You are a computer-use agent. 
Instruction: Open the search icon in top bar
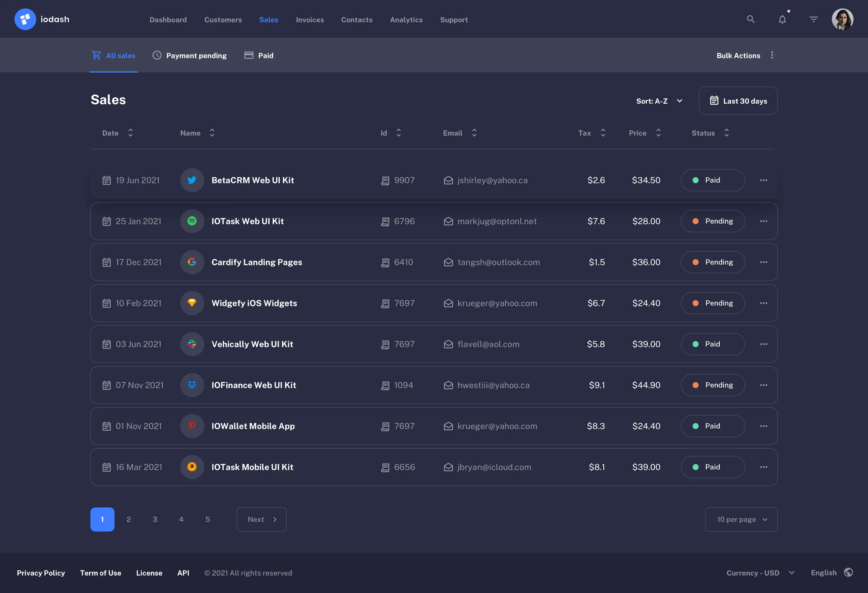750,19
